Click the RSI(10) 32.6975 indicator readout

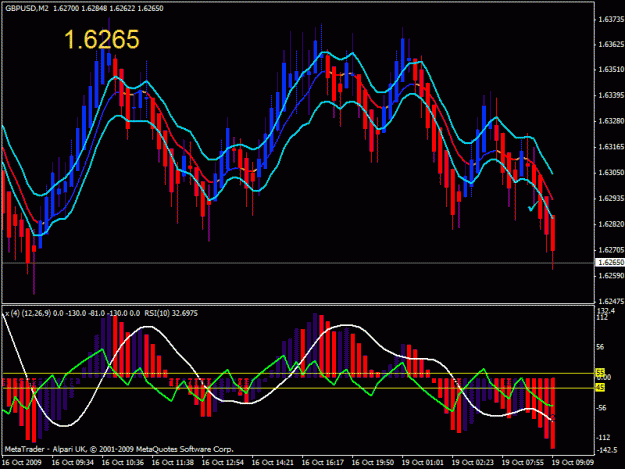(171, 314)
